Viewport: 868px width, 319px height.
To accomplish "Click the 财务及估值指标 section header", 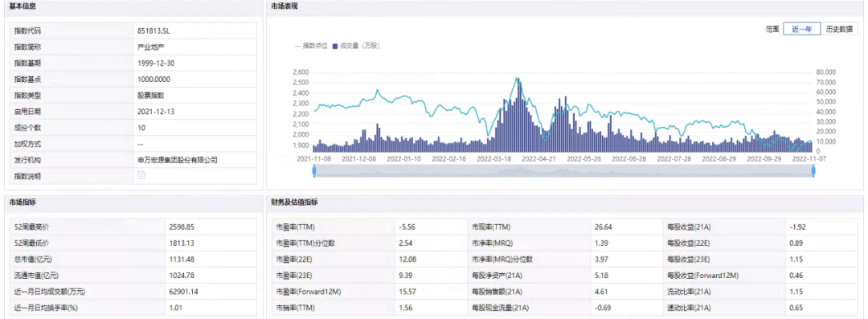I will (x=294, y=202).
